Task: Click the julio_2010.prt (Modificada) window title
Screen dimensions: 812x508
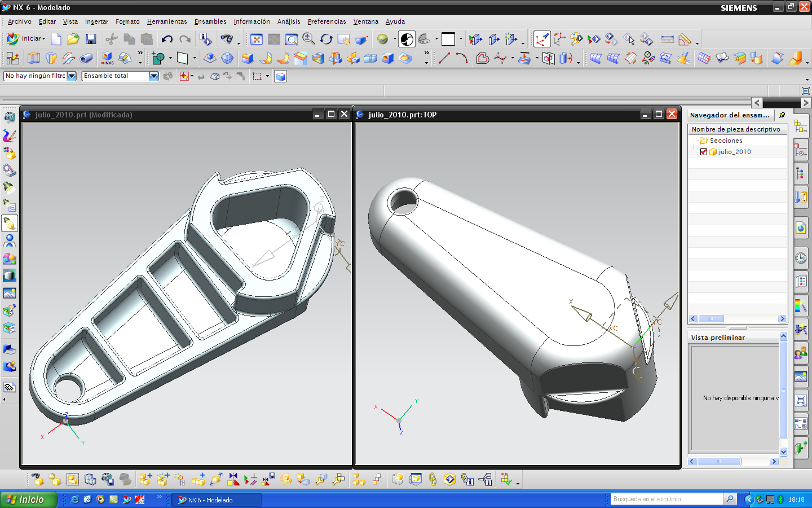Action: (83, 115)
